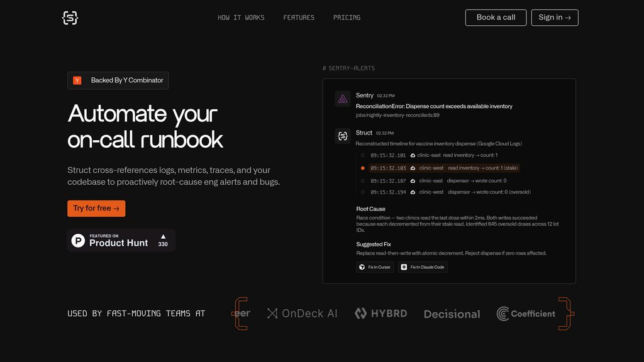The image size is (644, 362).
Task: Click the Sentry avatar icon in alert
Action: pyautogui.click(x=343, y=99)
